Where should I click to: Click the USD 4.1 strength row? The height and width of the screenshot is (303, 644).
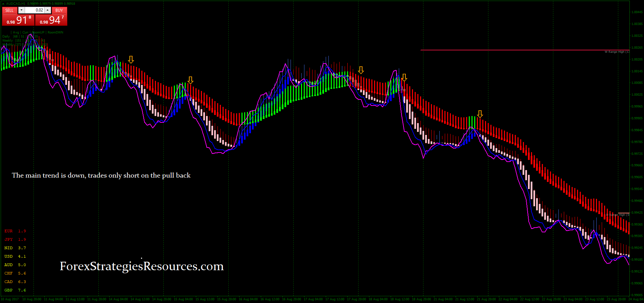tap(15, 256)
